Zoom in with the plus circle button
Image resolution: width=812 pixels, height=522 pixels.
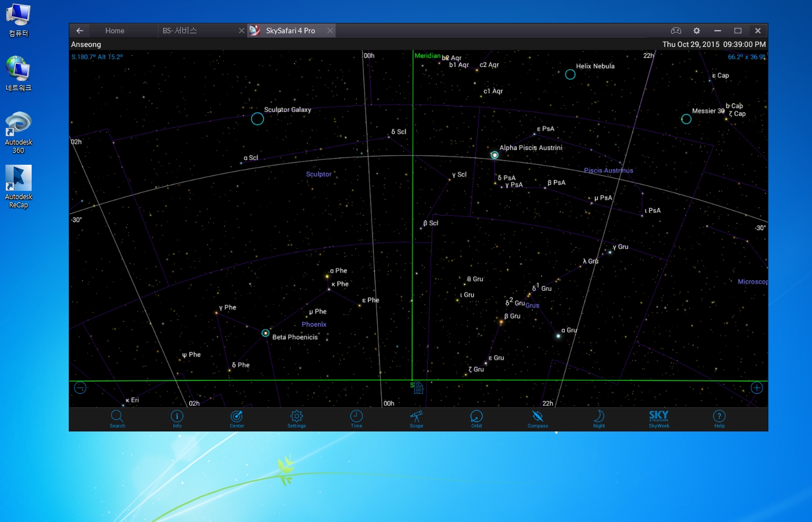click(x=756, y=388)
